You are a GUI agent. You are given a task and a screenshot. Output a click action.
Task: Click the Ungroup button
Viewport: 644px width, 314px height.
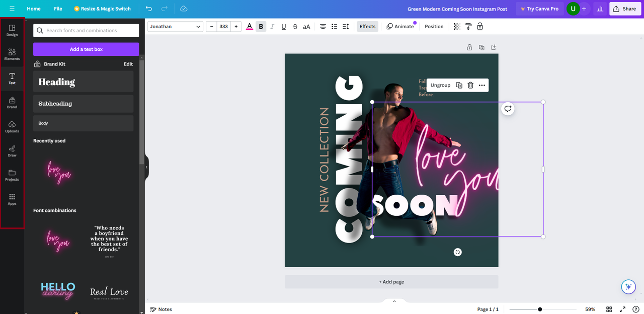coord(441,85)
